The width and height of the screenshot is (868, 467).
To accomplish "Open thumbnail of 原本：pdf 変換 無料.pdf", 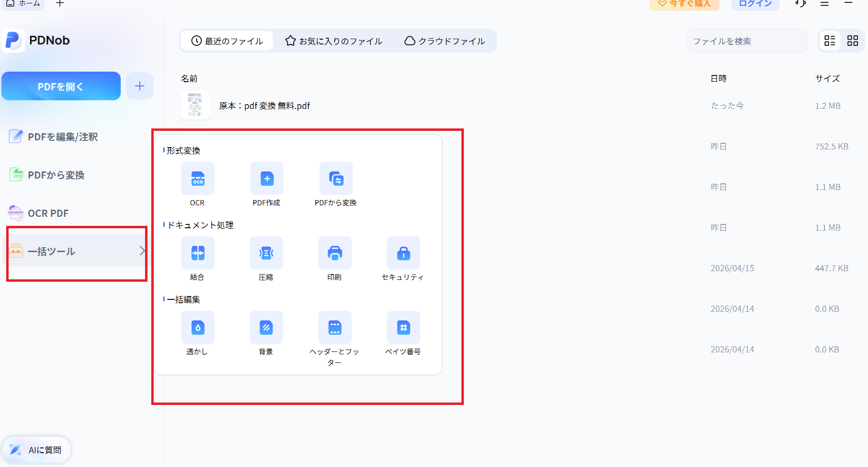I will point(195,106).
